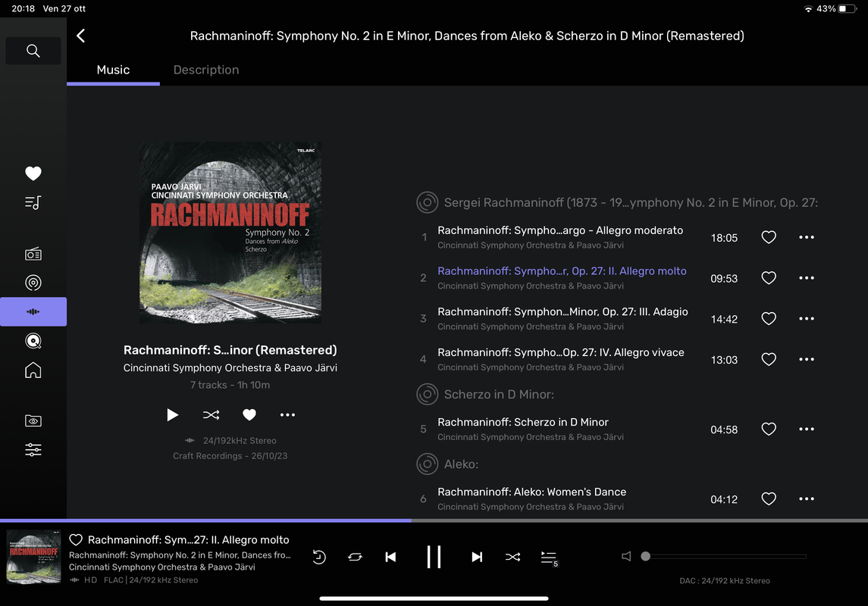Toggle repeat mode in player bar
This screenshot has height=606, width=868.
click(x=355, y=557)
